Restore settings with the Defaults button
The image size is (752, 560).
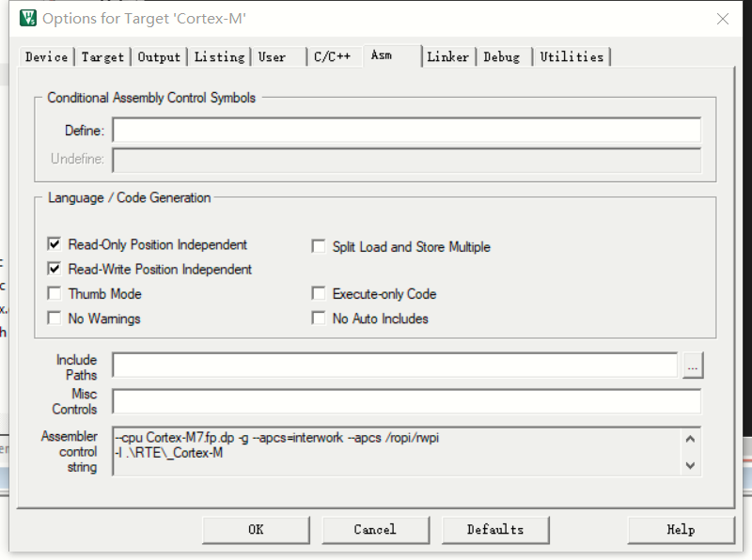(x=495, y=530)
